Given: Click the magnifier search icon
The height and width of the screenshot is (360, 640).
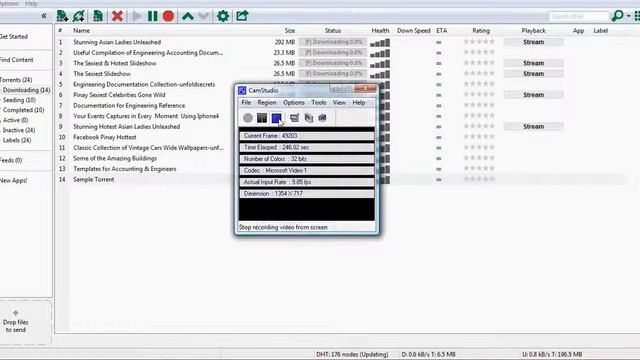Looking at the screenshot, I should (x=617, y=16).
